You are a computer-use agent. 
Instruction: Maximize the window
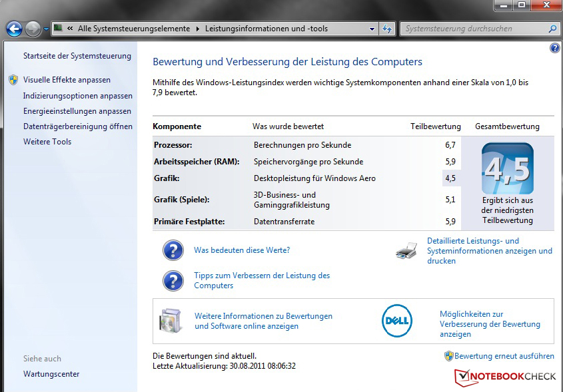[522, 5]
